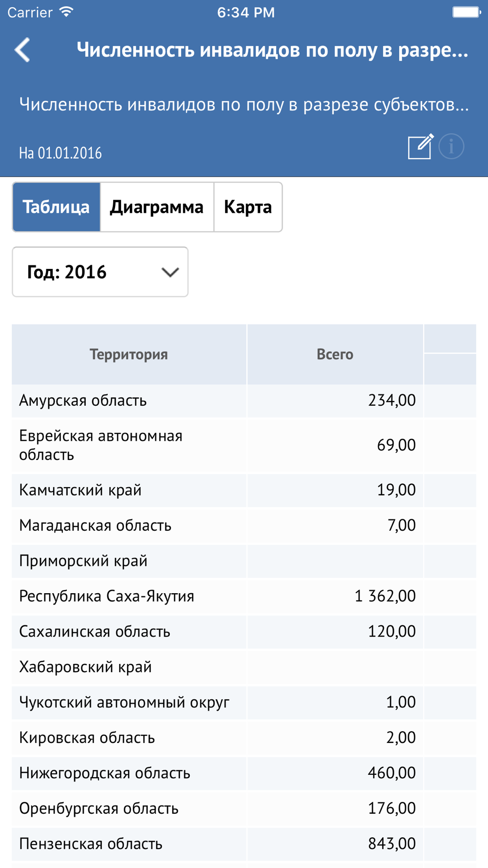
Task: Select the Республика Саха-Якутия row
Action: 244,596
